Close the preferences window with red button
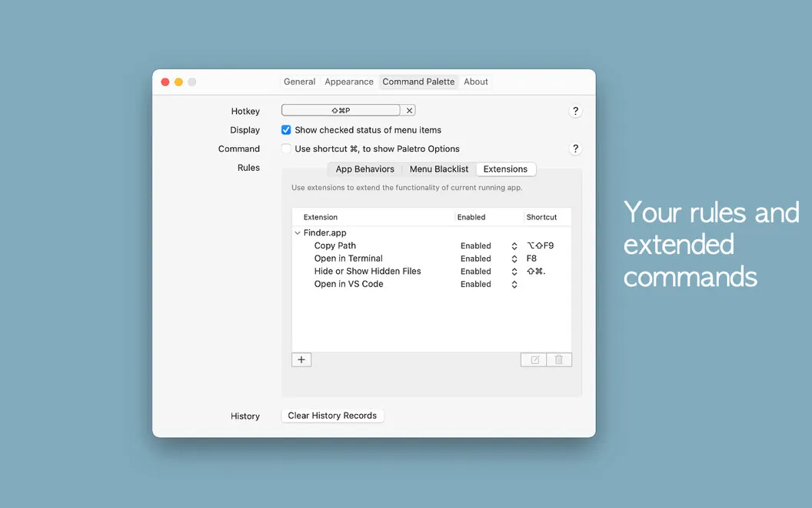The width and height of the screenshot is (812, 508). click(x=165, y=82)
